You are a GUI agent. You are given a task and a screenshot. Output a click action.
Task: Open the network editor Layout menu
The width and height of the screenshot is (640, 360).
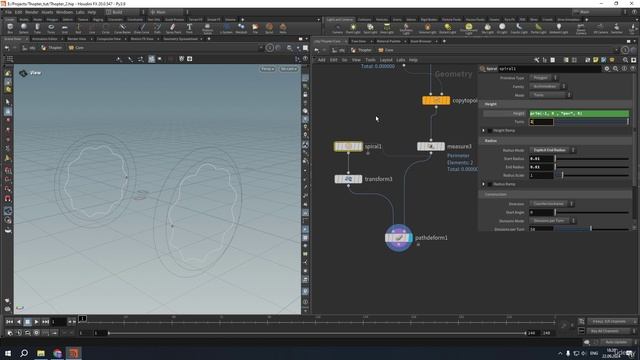coord(386,60)
